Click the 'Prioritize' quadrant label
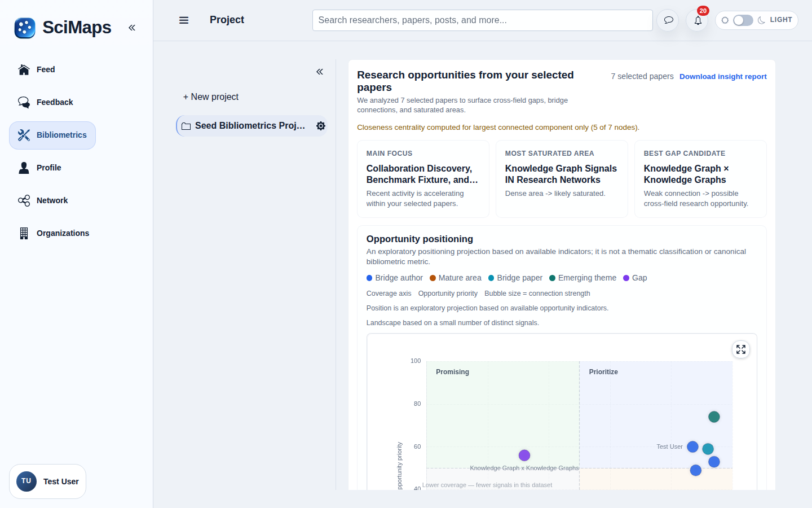 click(603, 372)
